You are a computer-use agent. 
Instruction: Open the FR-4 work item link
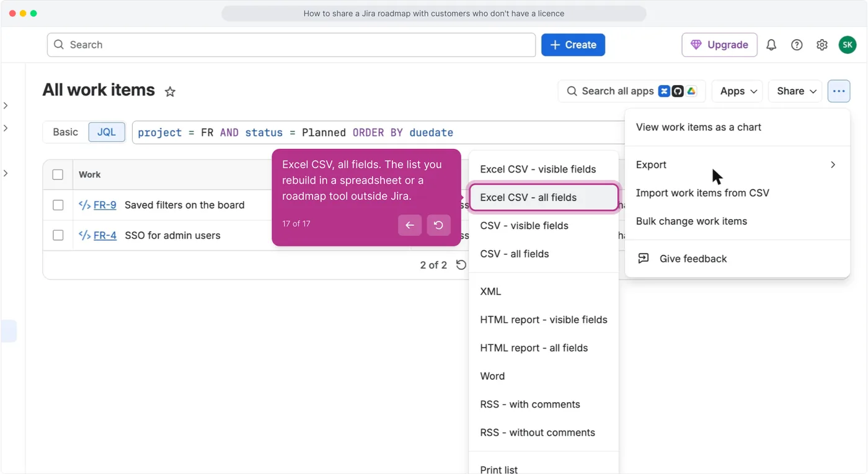pos(105,235)
